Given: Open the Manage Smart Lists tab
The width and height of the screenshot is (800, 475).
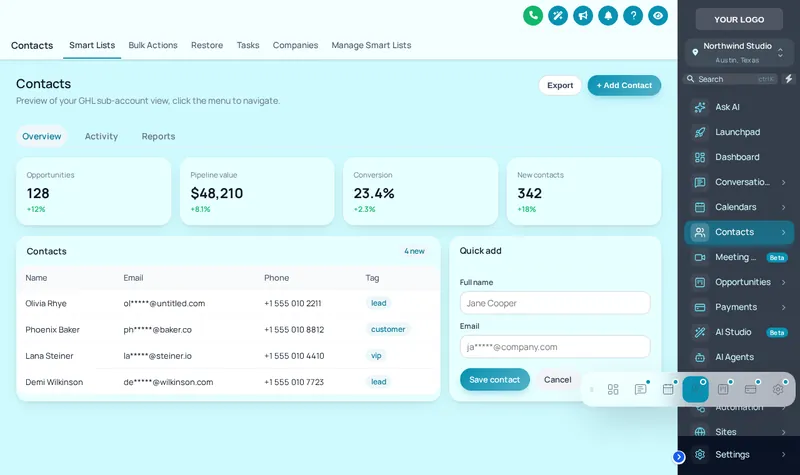Looking at the screenshot, I should (371, 45).
